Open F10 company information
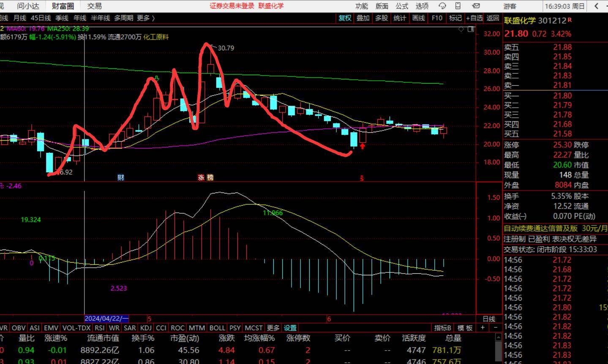 (x=436, y=18)
